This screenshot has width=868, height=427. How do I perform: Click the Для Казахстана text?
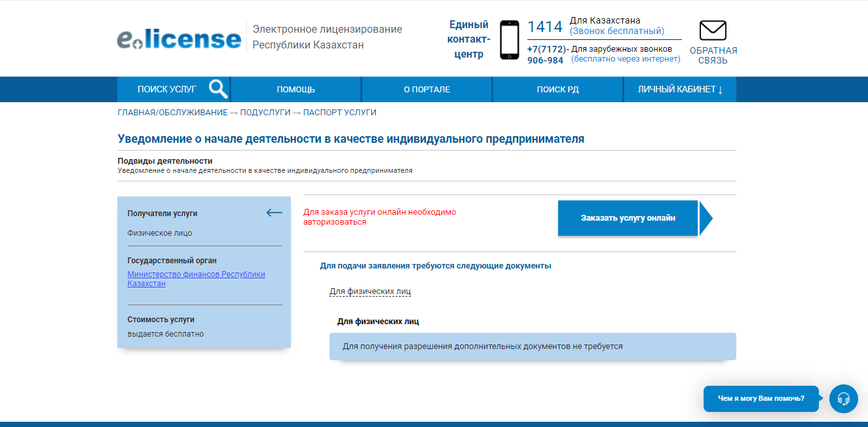(605, 20)
